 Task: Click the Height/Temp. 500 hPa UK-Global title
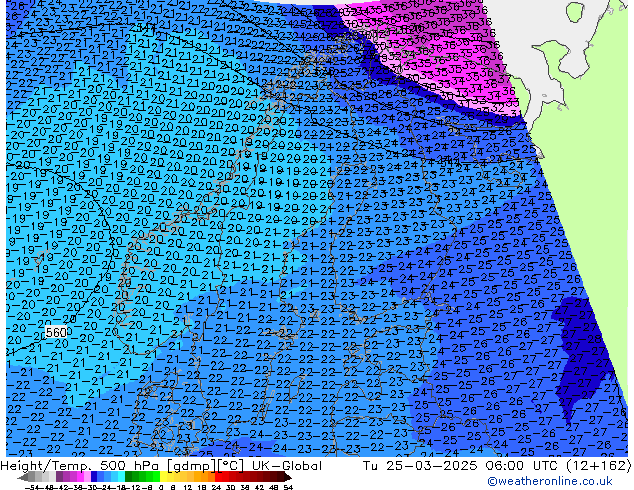point(161,466)
